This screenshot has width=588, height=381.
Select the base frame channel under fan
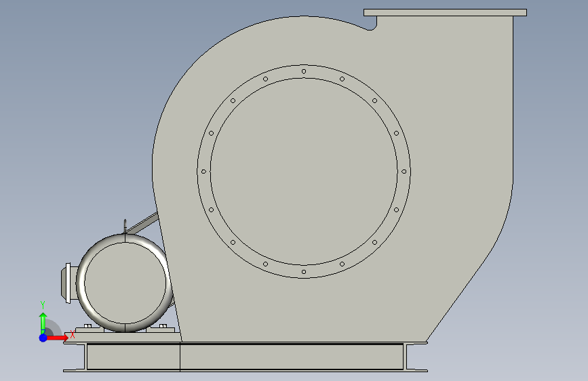coord(246,357)
